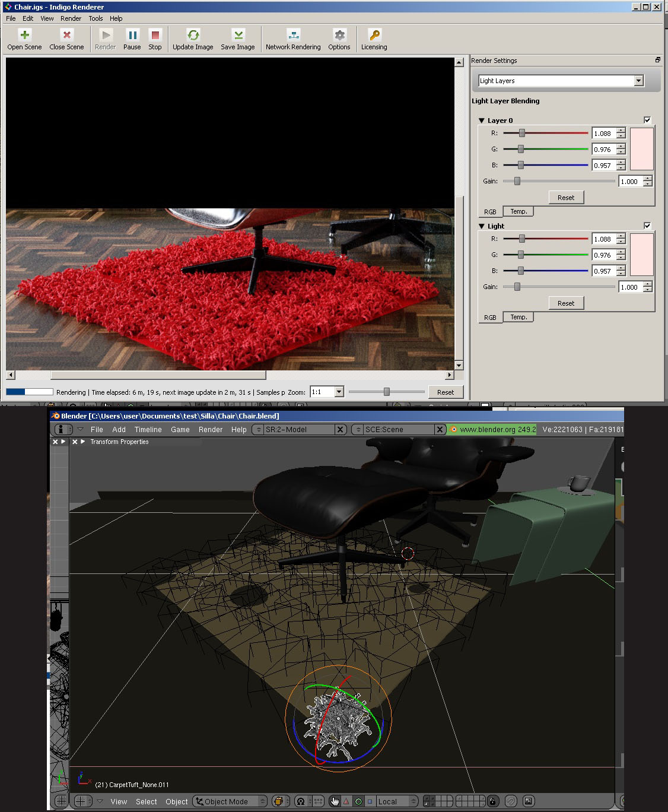The image size is (668, 812).
Task: Disable the Light layer checkbox
Action: [x=647, y=226]
